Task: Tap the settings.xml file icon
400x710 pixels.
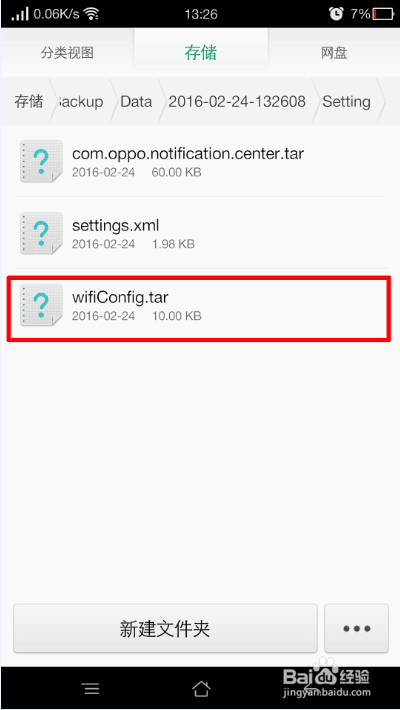Action: click(x=41, y=233)
